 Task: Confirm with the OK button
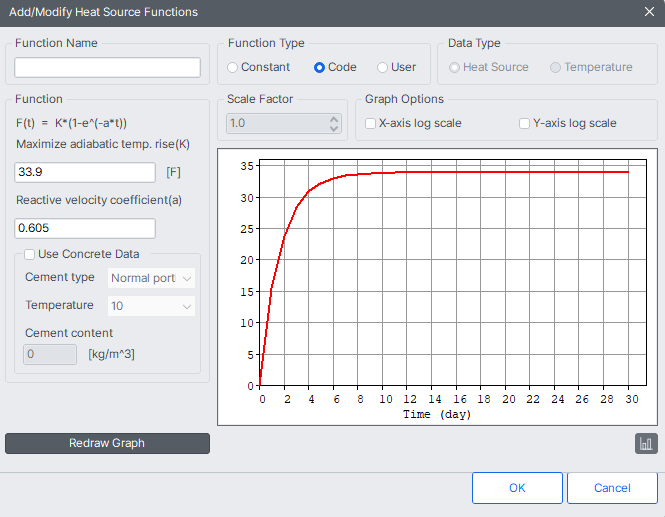517,488
